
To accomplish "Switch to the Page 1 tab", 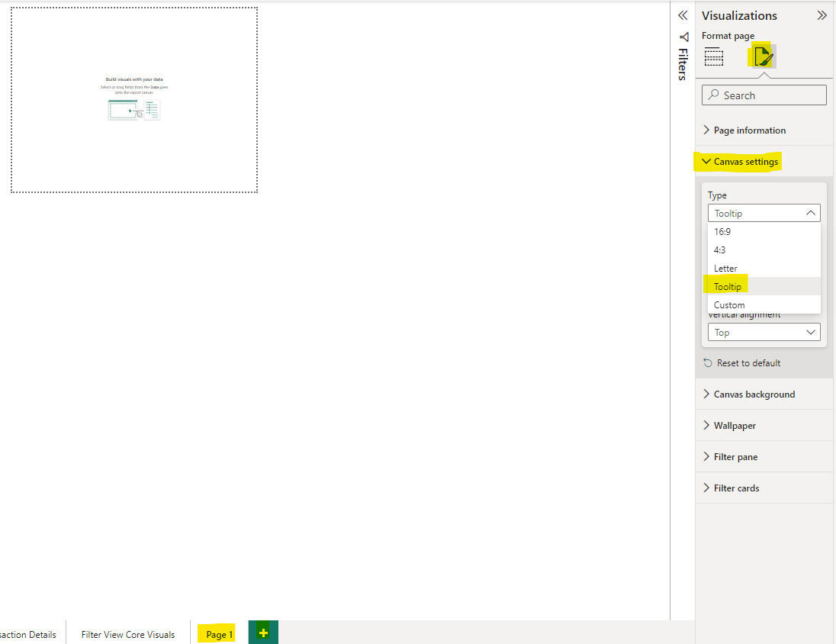I will coord(219,634).
